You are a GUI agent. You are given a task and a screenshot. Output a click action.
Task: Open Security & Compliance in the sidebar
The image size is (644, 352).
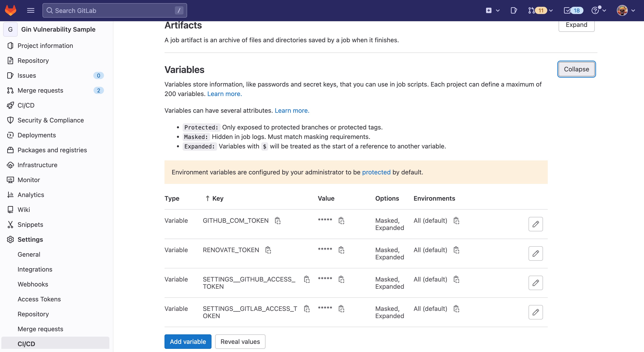pos(50,120)
